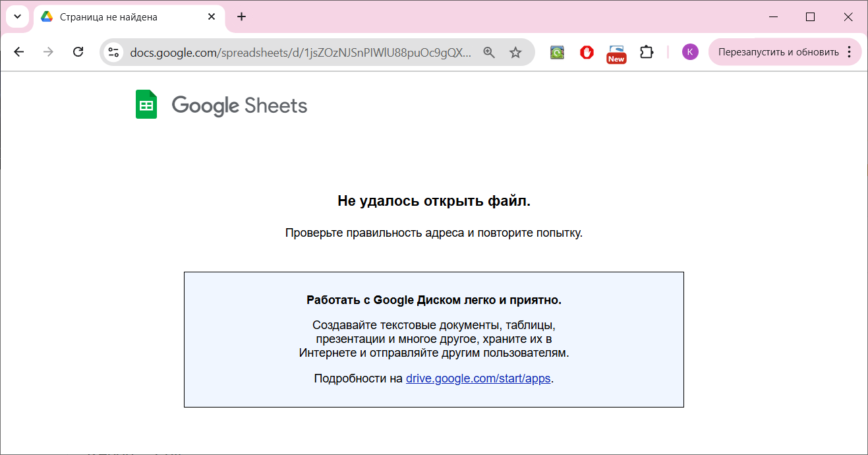Viewport: 868px width, 455px height.
Task: Open the extension with New badge
Action: [616, 53]
